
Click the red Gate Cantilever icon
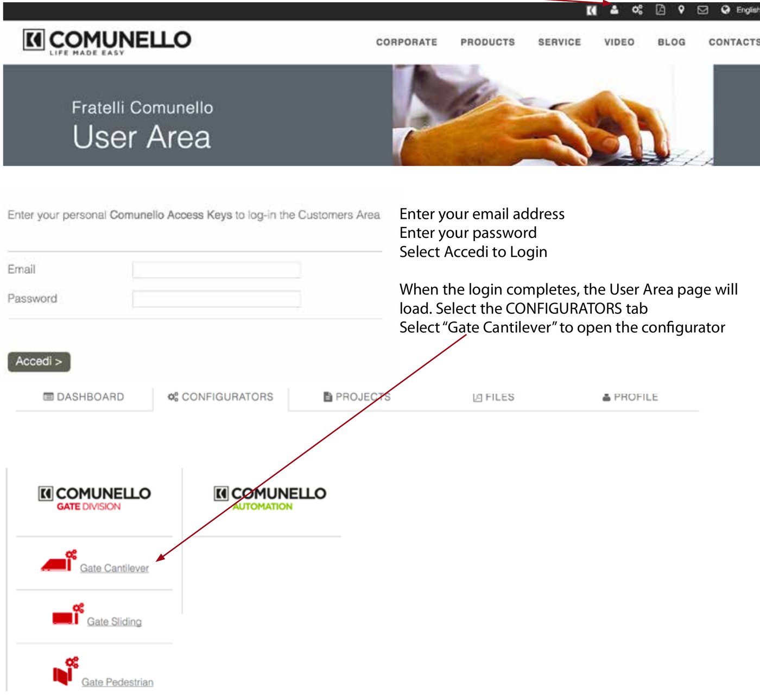(59, 561)
